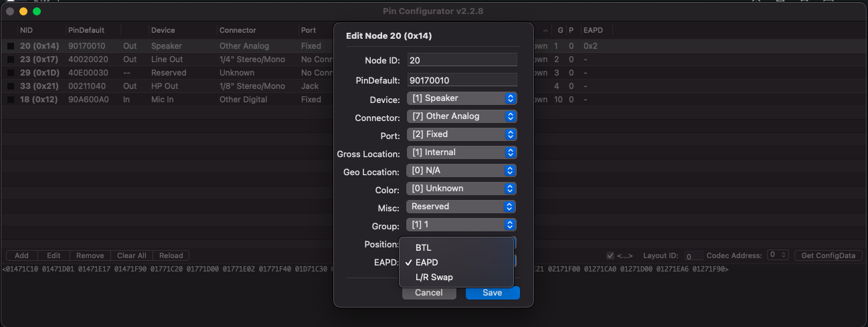Viewport: 868px width, 327px height.
Task: Toggle checkbox on the 20 (0x14) row
Action: [x=11, y=46]
